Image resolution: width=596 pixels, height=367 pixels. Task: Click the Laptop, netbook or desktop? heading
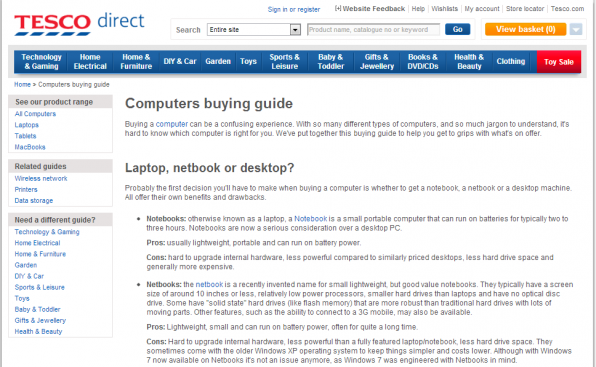tap(210, 168)
